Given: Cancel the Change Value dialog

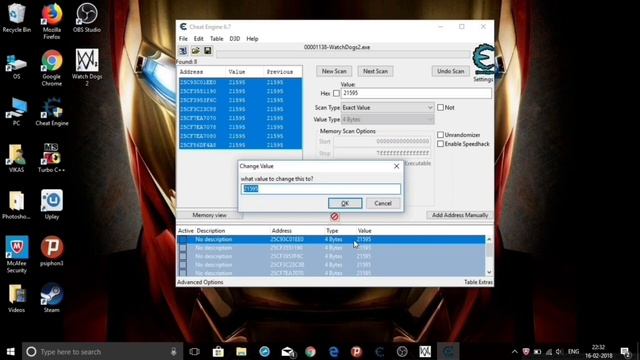Looking at the screenshot, I should [383, 203].
